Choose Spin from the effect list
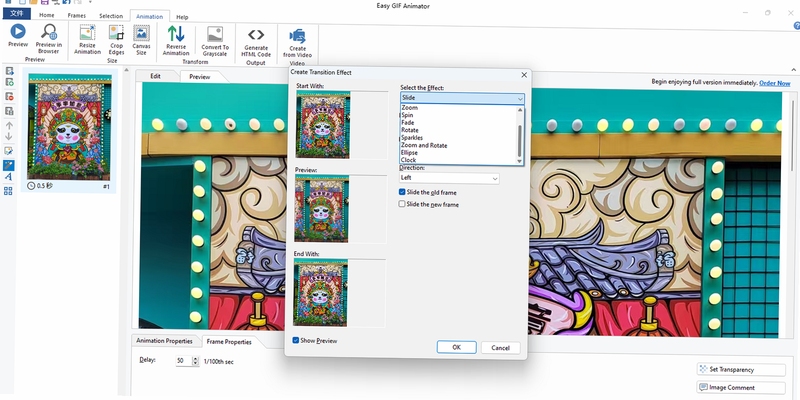Image resolution: width=800 pixels, height=400 pixels. [407, 115]
